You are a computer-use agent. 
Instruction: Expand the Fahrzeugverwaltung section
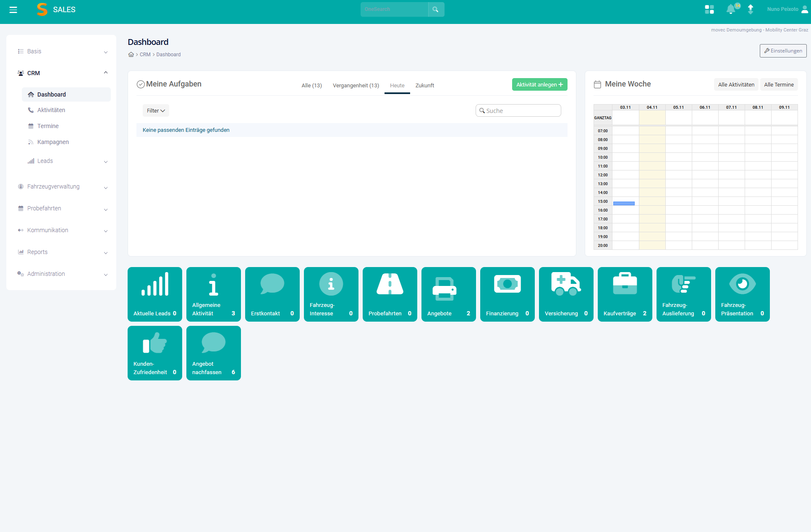pos(105,187)
